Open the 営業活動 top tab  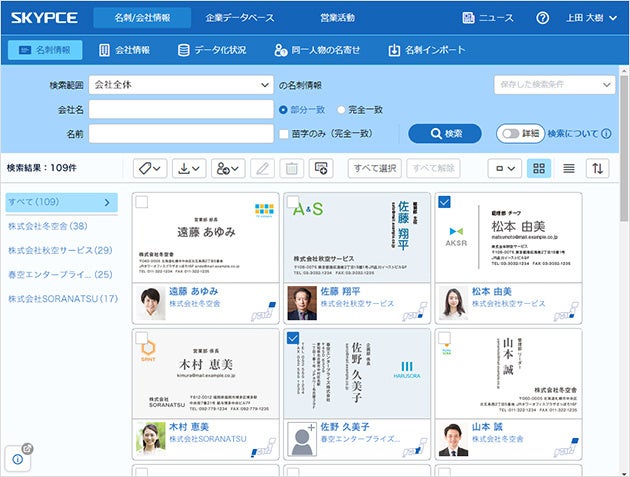click(338, 18)
